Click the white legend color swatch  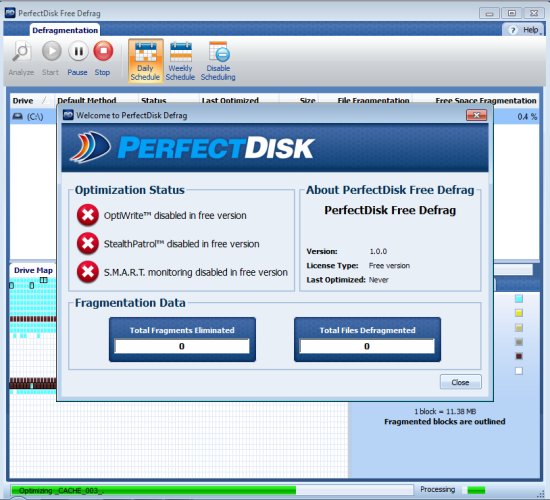point(519,371)
